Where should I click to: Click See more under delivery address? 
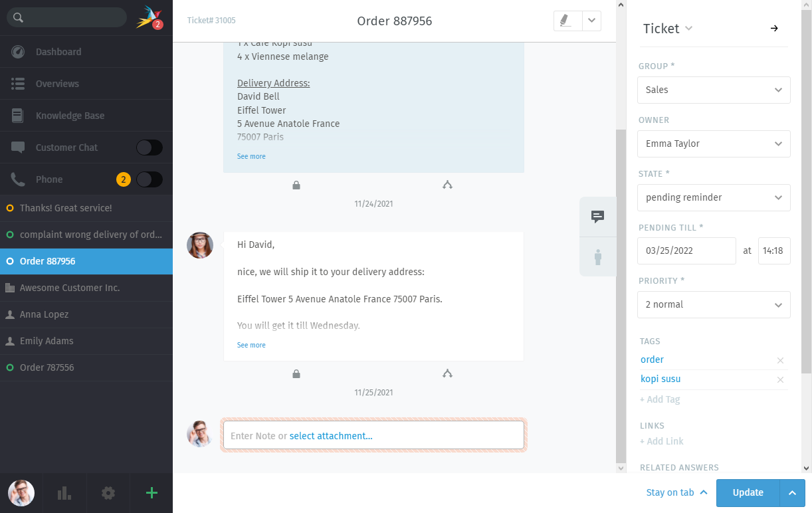pos(251,156)
